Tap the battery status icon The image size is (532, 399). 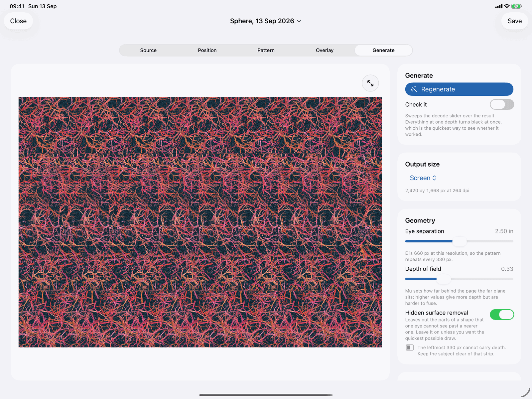[516, 6]
